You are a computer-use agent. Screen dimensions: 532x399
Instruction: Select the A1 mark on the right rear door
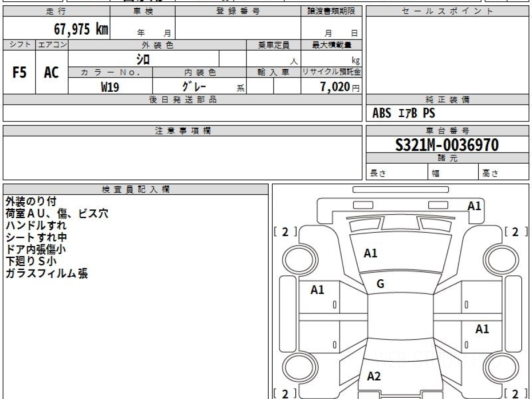[482, 329]
